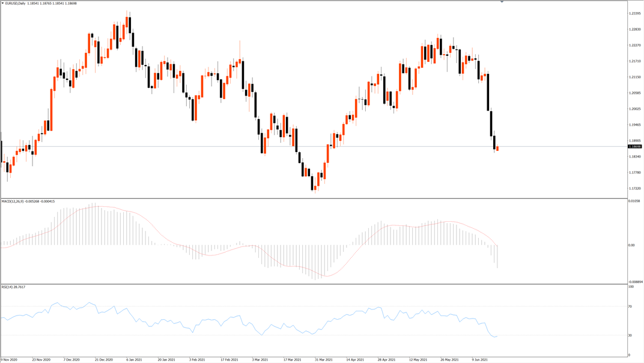Select the RSI 70 level label
644x363 pixels.
630,307
